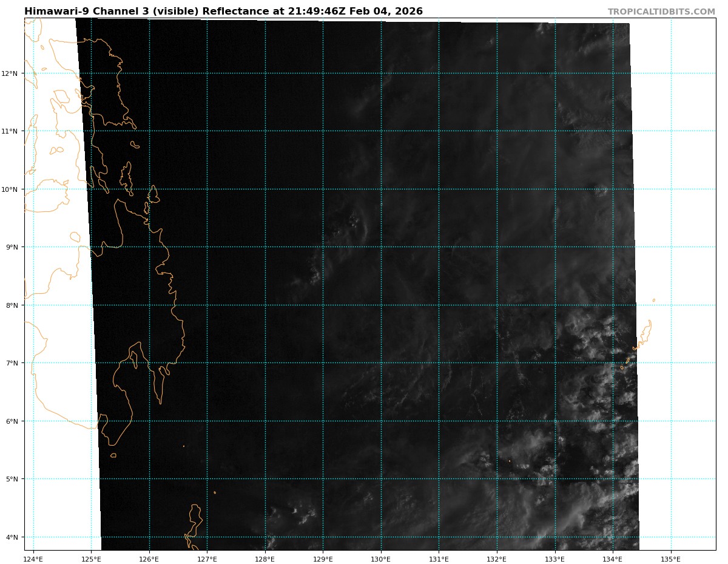The image size is (728, 564).
Task: Click the grid intersection at 128°E 6°N
Action: [x=265, y=421]
